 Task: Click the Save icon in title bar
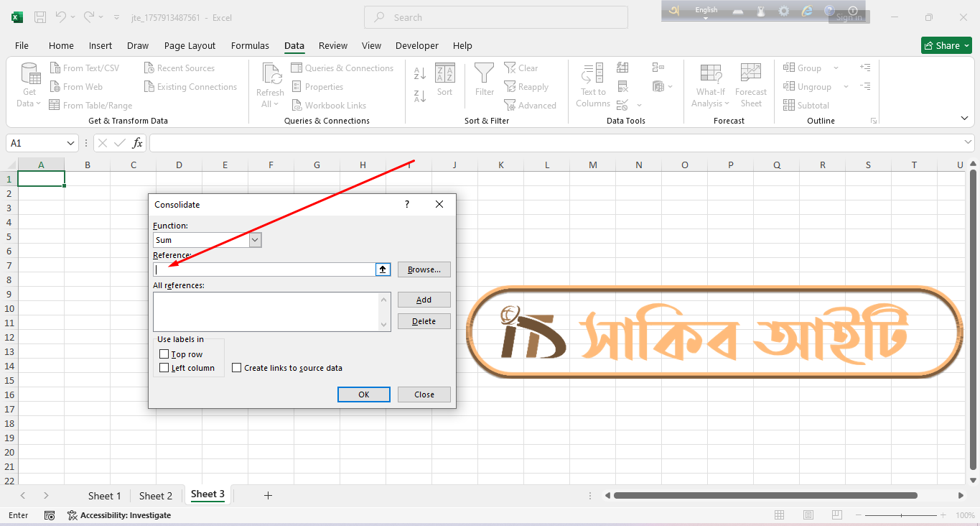coord(40,17)
